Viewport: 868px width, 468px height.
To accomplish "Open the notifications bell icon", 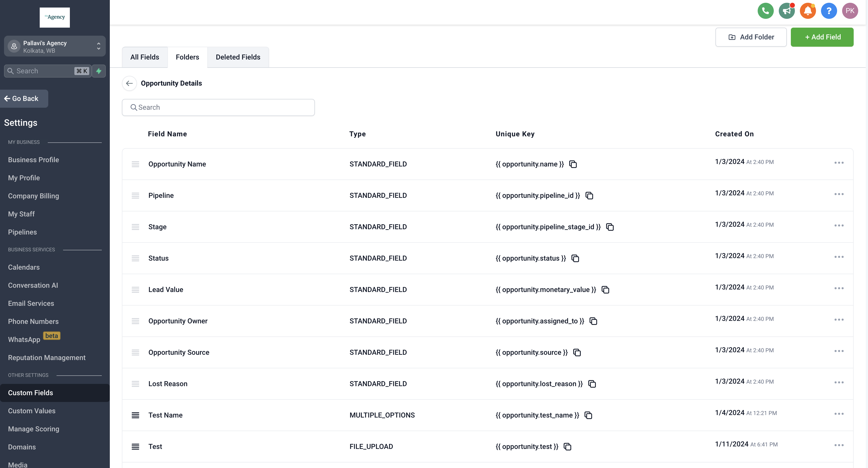I will [x=807, y=11].
